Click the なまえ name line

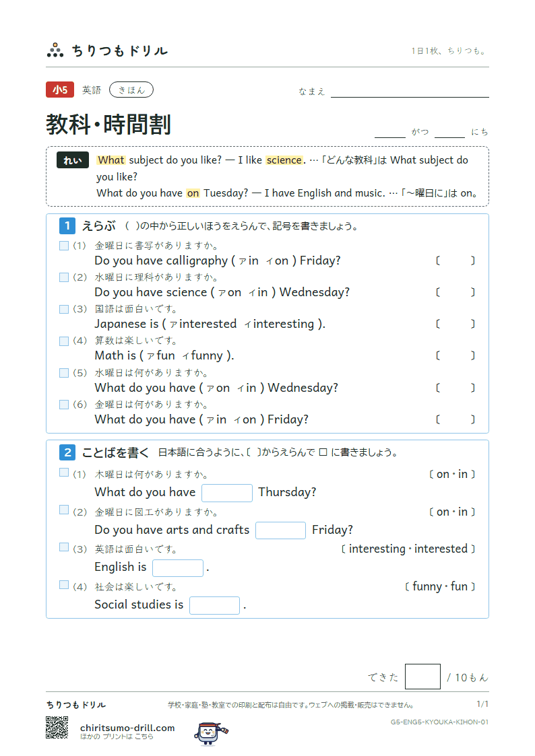tap(410, 91)
